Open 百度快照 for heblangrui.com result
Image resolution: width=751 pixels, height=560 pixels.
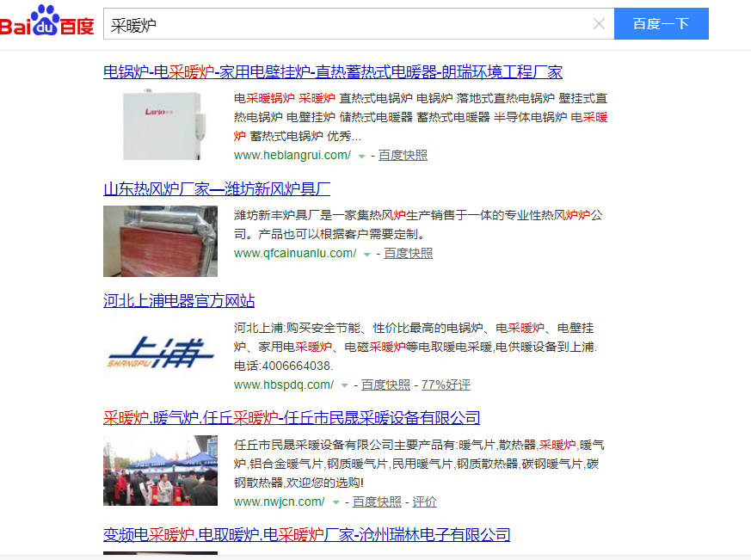(x=403, y=156)
